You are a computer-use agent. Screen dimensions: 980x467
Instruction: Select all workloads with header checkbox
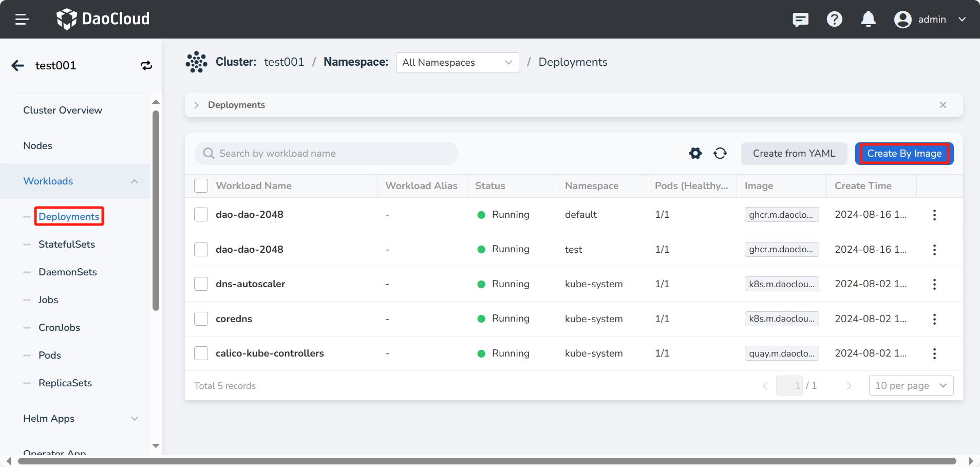tap(201, 186)
